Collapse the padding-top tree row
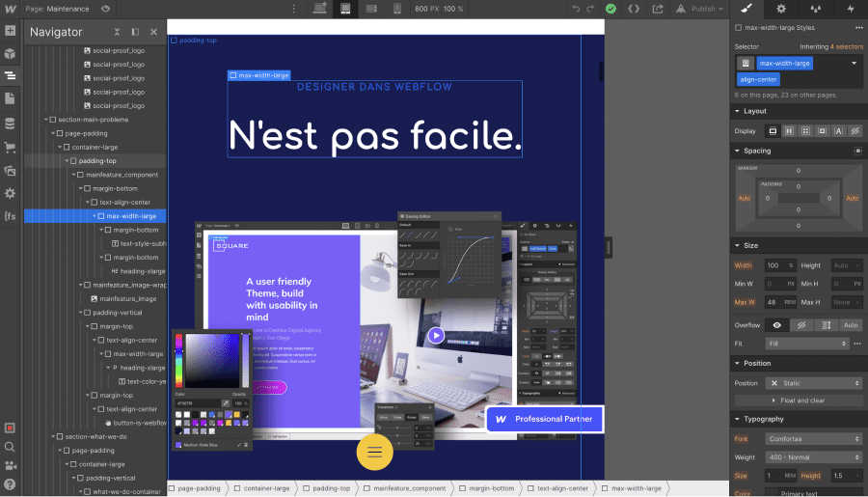The image size is (868, 497). point(67,161)
